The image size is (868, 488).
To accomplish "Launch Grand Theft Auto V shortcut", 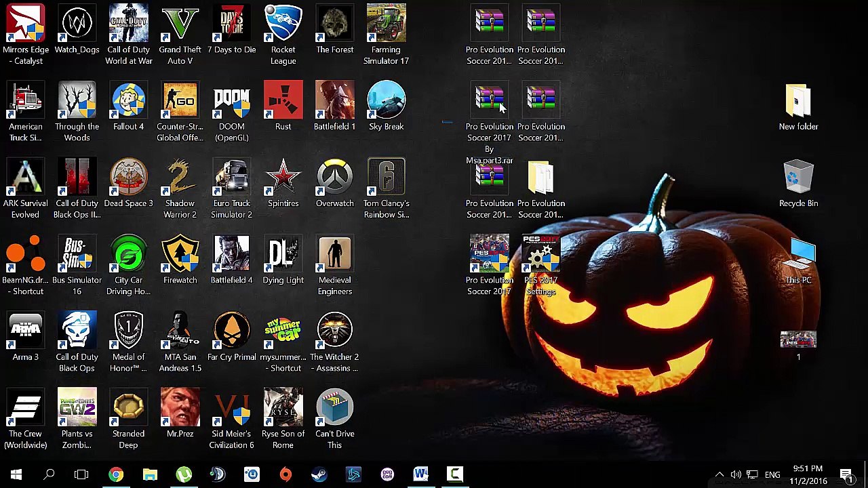I will click(180, 25).
